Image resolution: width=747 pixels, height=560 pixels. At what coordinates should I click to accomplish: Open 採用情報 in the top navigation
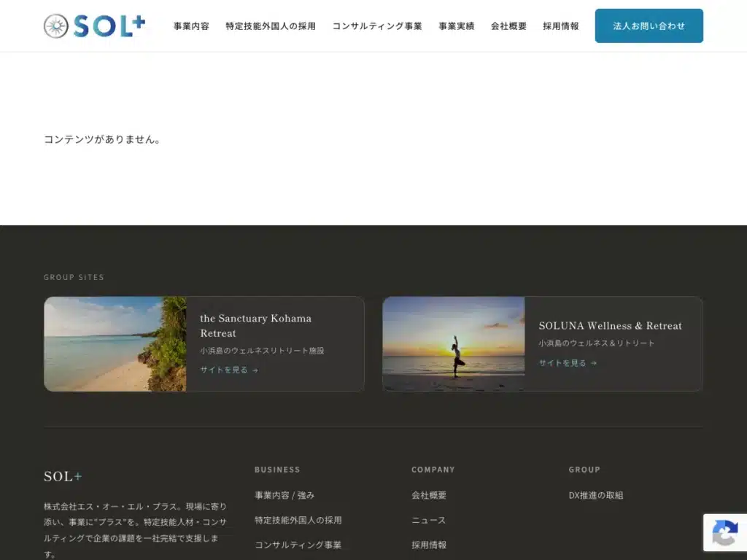tap(561, 26)
